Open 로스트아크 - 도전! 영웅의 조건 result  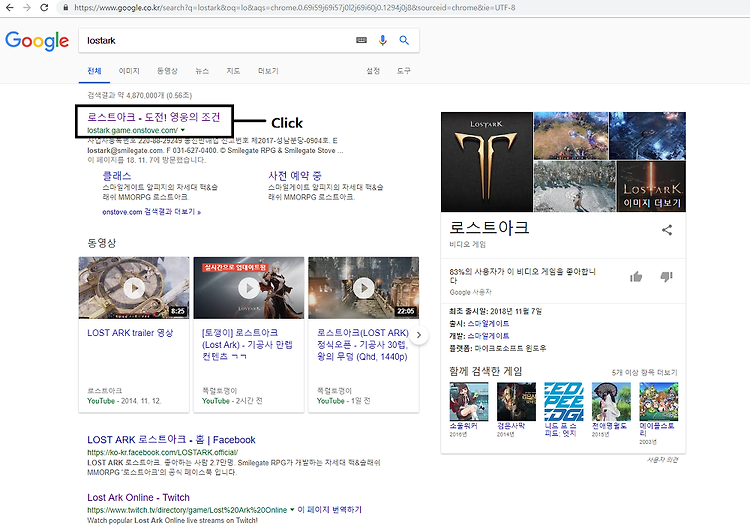pos(154,117)
